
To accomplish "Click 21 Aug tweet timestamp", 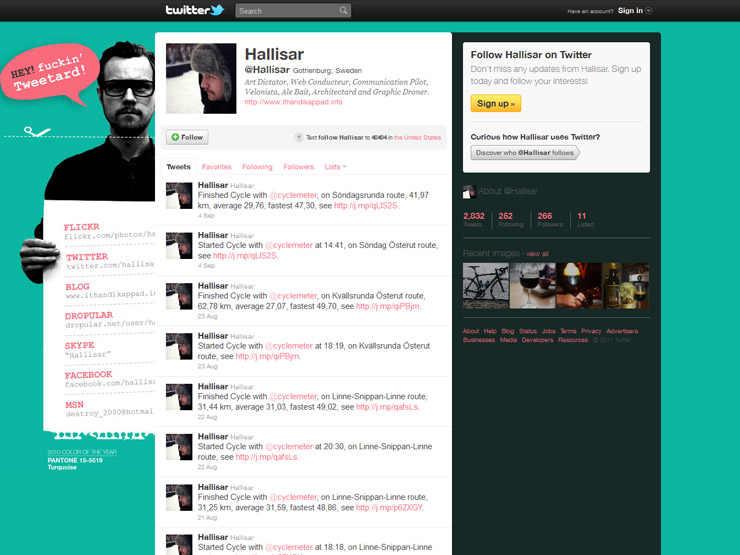I will click(208, 518).
